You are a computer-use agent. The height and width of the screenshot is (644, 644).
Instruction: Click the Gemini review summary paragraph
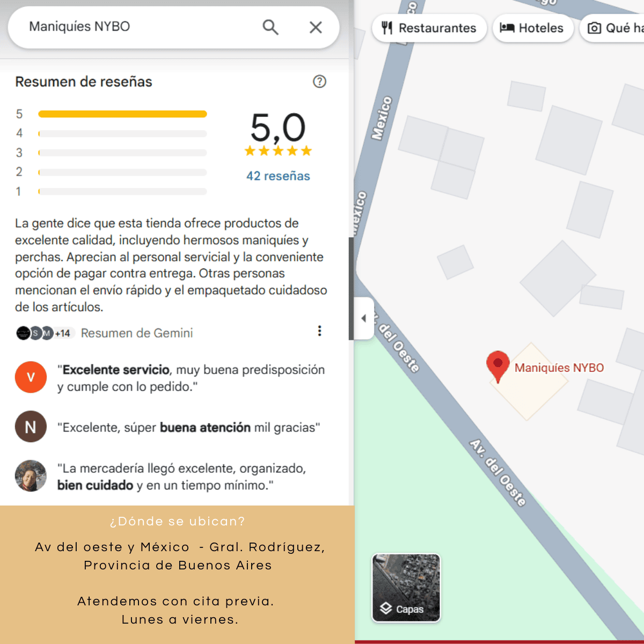pyautogui.click(x=171, y=265)
